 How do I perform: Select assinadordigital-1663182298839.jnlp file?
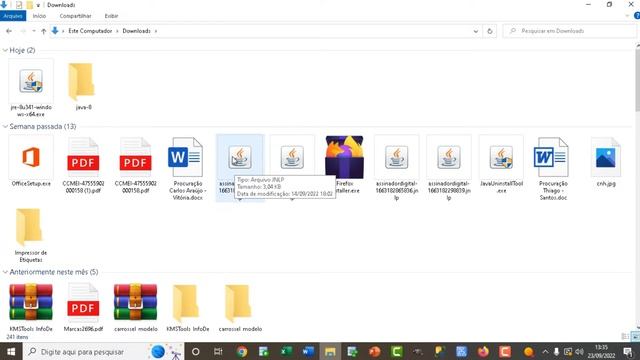coord(449,168)
